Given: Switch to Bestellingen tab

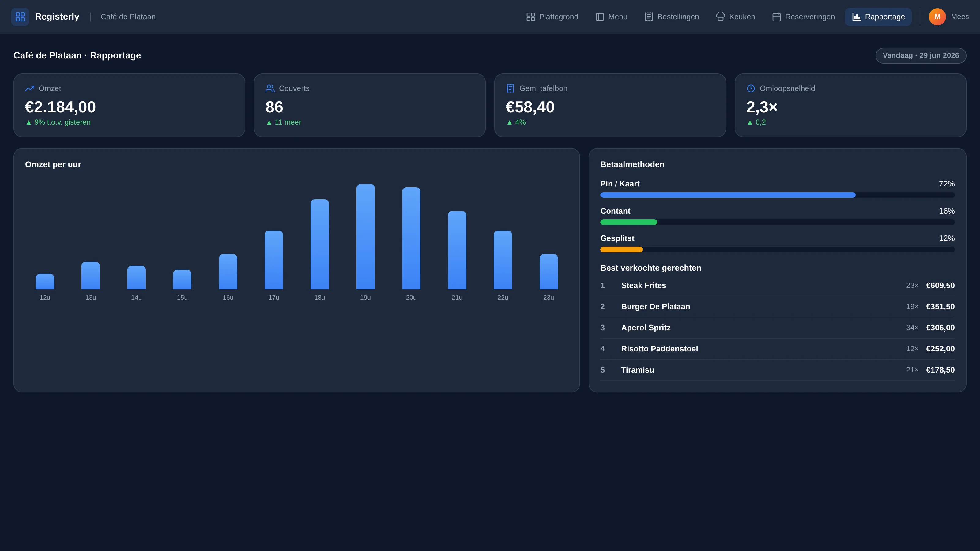Looking at the screenshot, I should [x=672, y=17].
